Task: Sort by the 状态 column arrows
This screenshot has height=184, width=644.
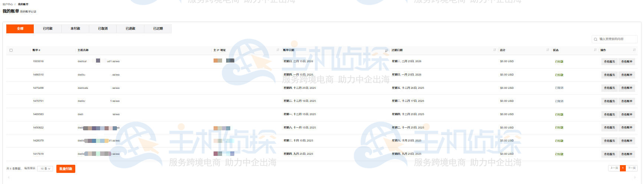Action: pyautogui.click(x=595, y=50)
